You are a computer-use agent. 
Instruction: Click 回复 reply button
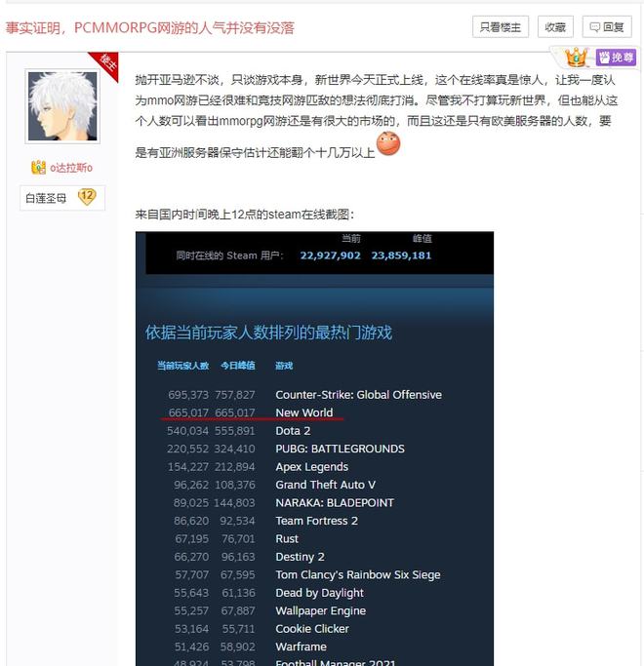607,27
